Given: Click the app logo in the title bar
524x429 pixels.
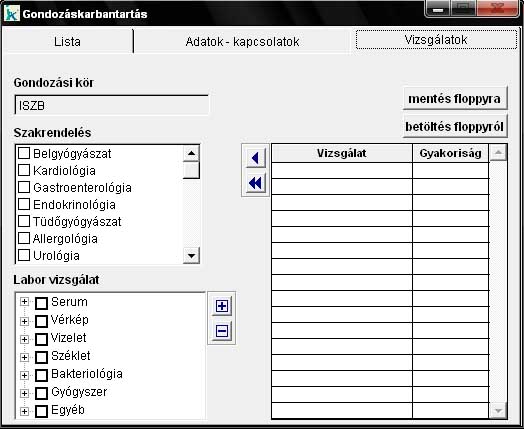Looking at the screenshot, I should (12, 13).
